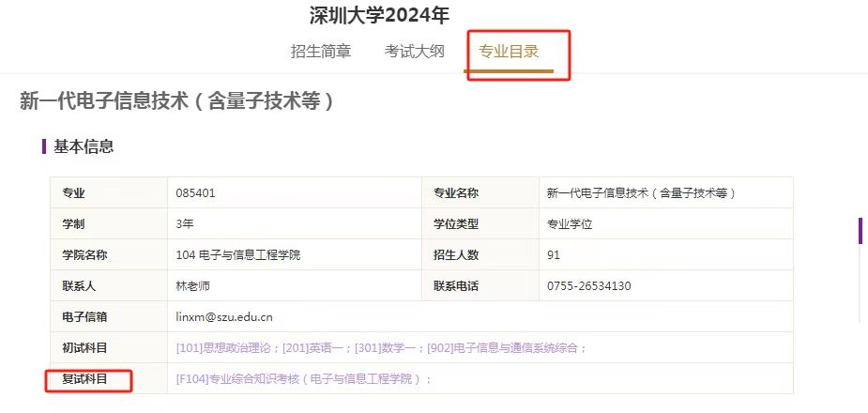Switch to the 考试大纲 tab
The image size is (868, 413).
click(x=414, y=52)
